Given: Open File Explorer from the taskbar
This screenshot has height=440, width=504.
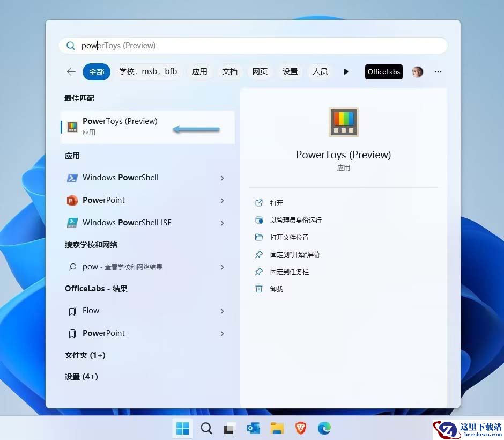Looking at the screenshot, I should pos(277,428).
